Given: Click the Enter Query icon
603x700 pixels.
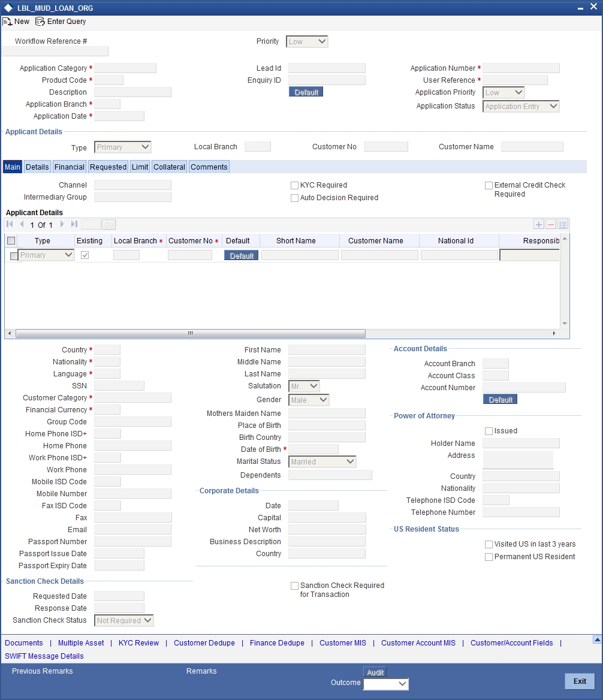Looking at the screenshot, I should point(40,22).
